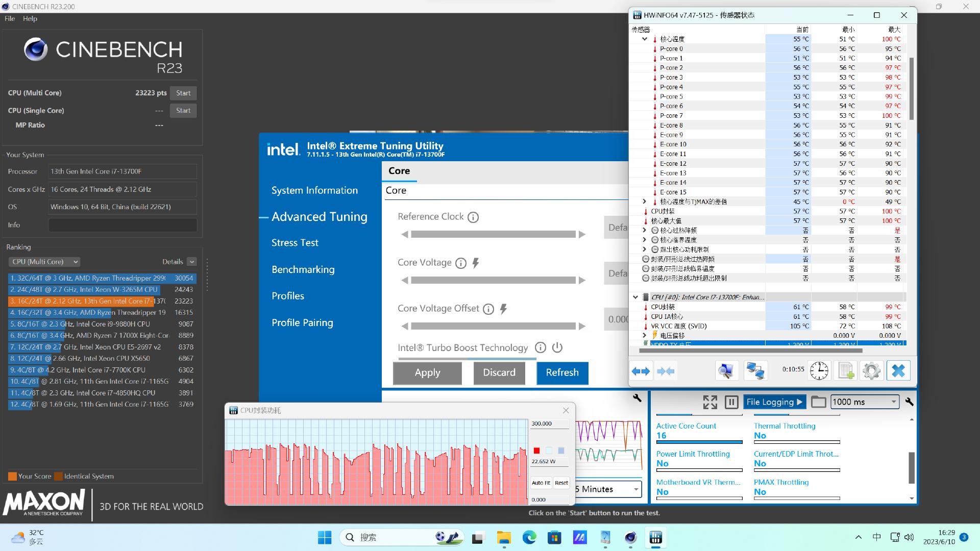This screenshot has height=551, width=980.
Task: Click Core Voltage Offset slider track
Action: pyautogui.click(x=493, y=326)
